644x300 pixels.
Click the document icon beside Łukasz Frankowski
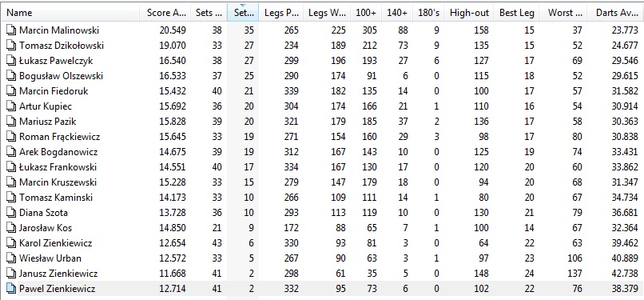pyautogui.click(x=12, y=167)
